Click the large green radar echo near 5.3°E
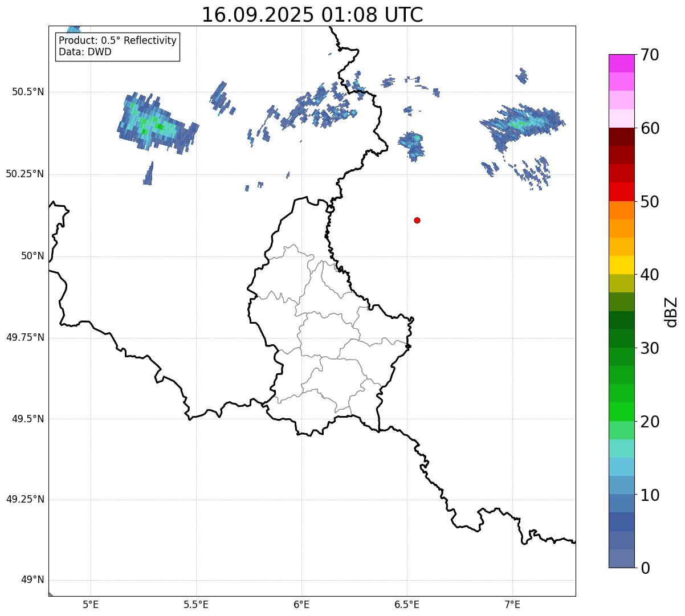Image resolution: width=685 pixels, height=616 pixels. pyautogui.click(x=157, y=124)
